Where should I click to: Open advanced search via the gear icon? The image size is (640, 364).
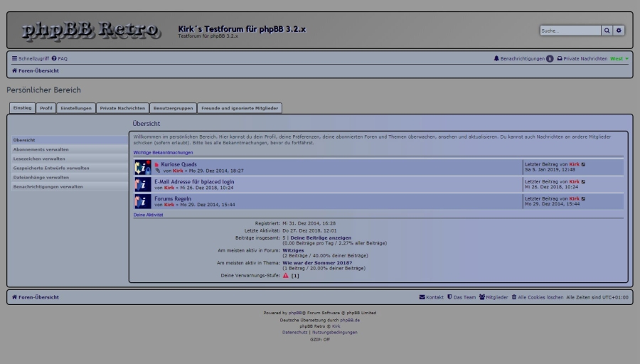click(x=619, y=31)
